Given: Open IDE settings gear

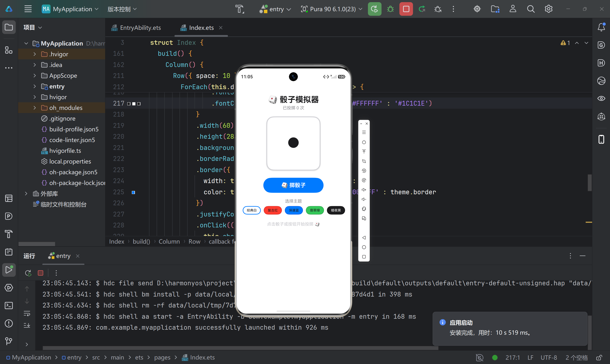Looking at the screenshot, I should (x=549, y=9).
